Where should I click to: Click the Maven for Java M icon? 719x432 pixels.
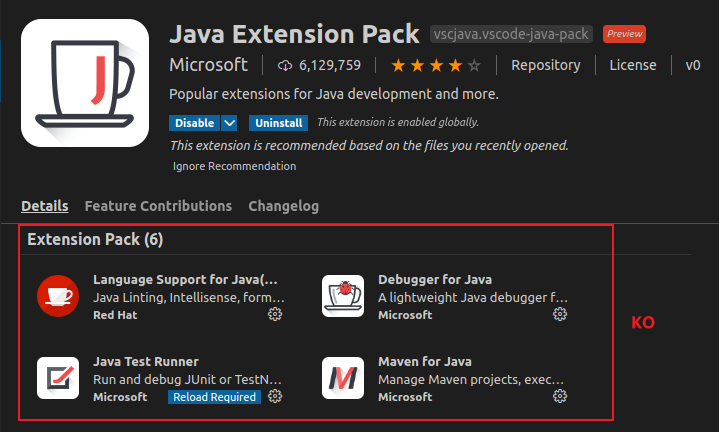[343, 378]
